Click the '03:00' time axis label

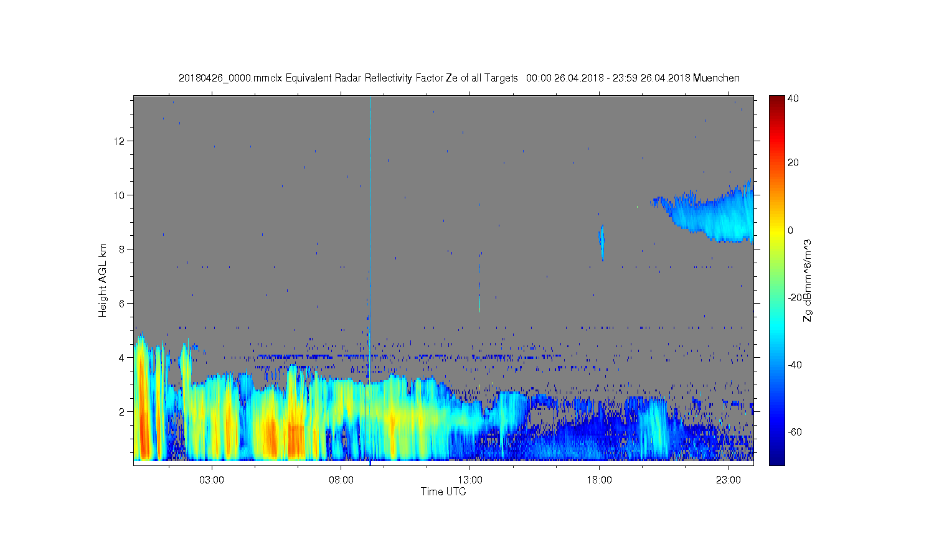tap(212, 480)
